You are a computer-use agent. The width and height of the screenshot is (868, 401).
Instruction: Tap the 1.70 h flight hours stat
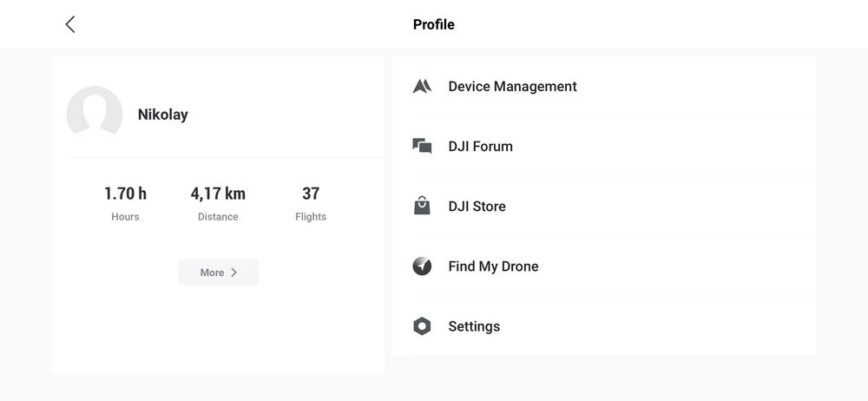125,194
